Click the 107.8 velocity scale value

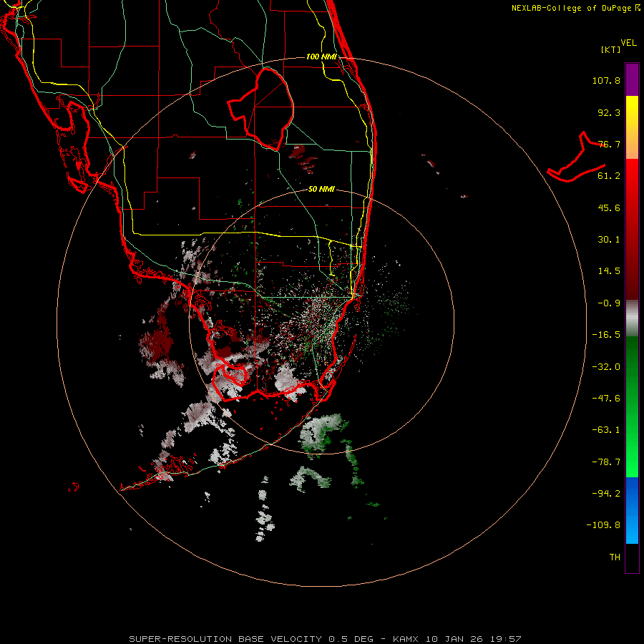(x=606, y=80)
